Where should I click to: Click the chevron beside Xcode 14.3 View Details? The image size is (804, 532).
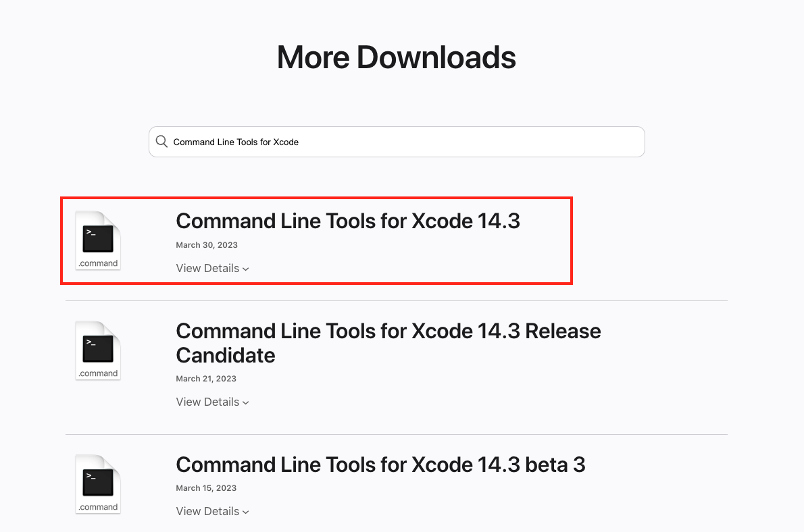pyautogui.click(x=246, y=269)
